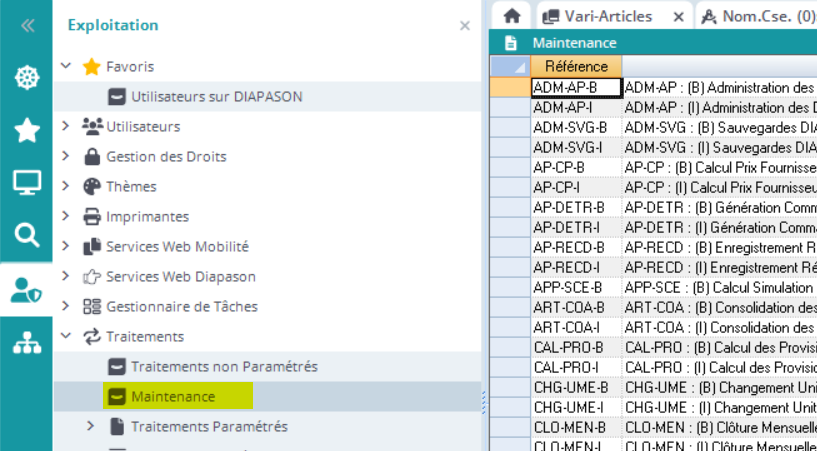Expand the Traitements Paramétrés node
The image size is (817, 451).
[91, 426]
